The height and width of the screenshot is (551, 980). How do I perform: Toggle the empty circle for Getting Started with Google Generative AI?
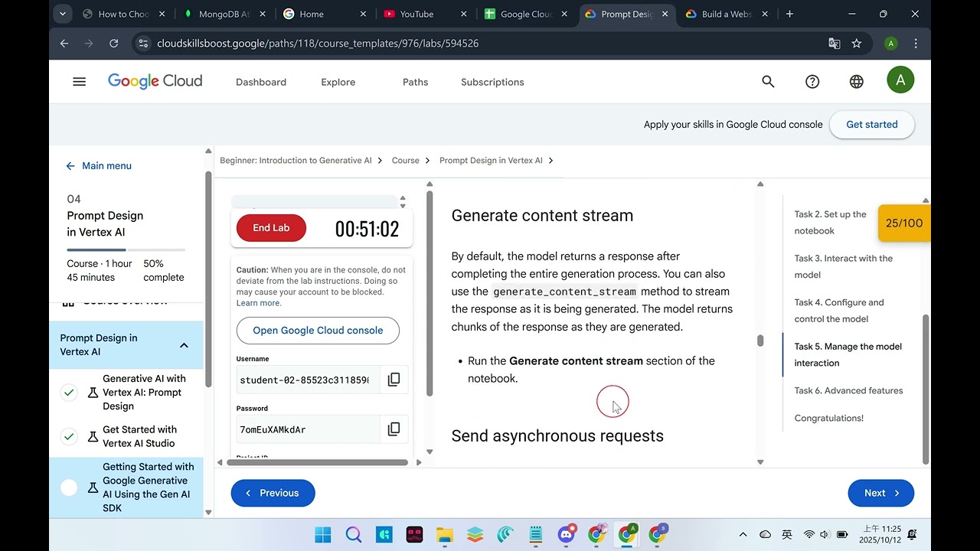[x=69, y=487]
